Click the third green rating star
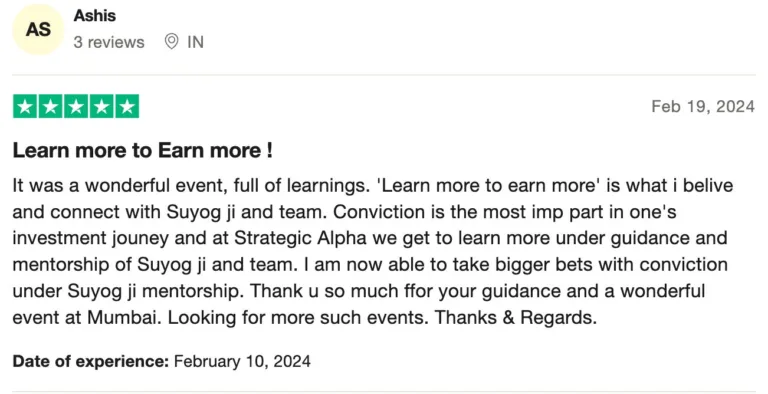Viewport: 768px width, 394px height. pos(76,106)
